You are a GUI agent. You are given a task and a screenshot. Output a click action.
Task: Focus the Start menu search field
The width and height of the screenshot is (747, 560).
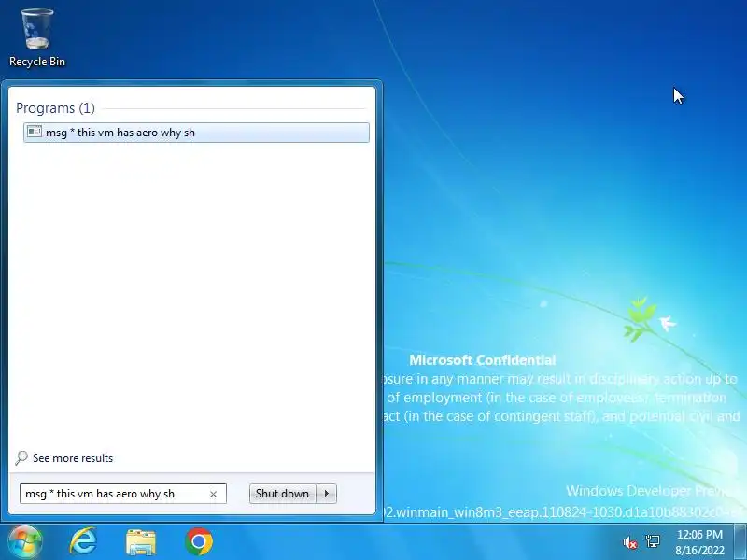123,494
